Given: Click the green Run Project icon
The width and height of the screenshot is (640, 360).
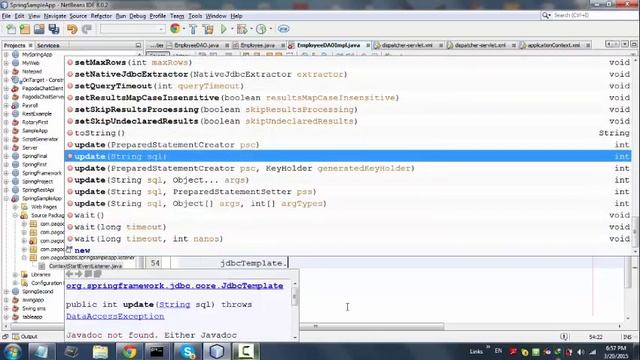Looking at the screenshot, I should 224,29.
